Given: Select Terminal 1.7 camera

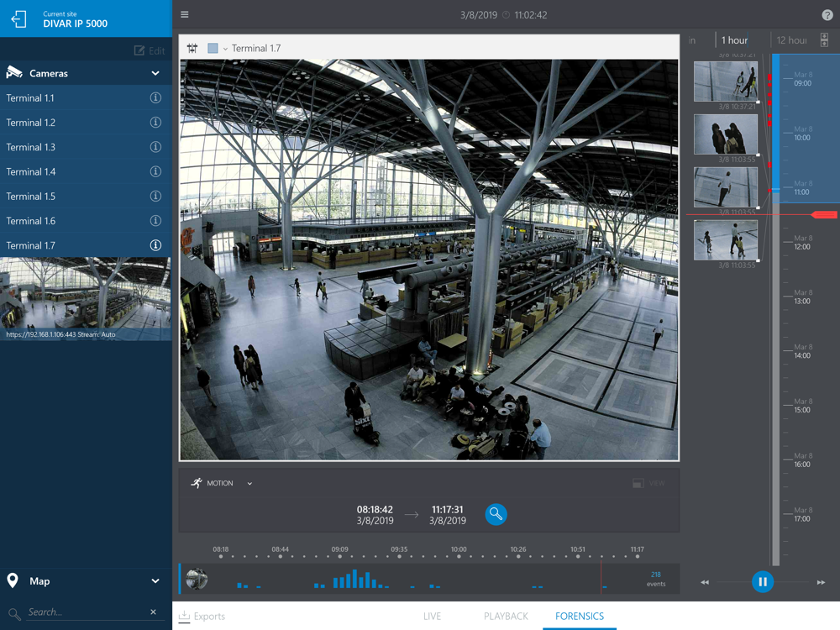Looking at the screenshot, I should (x=86, y=245).
